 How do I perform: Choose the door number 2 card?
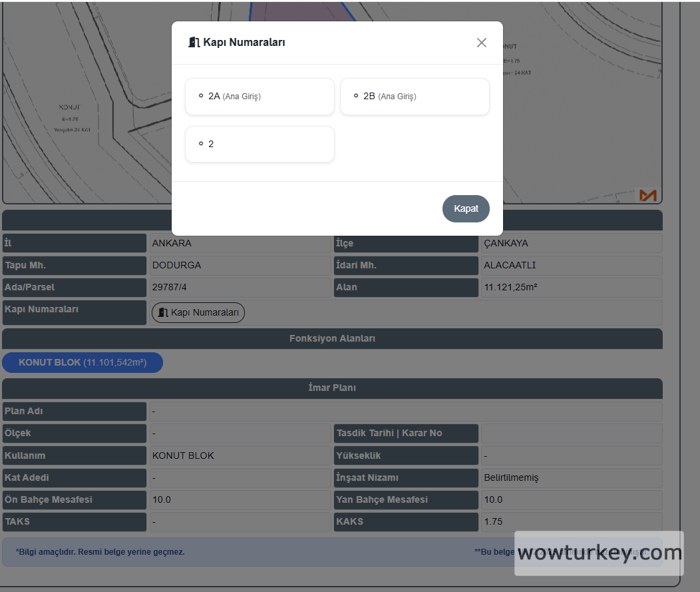[260, 144]
